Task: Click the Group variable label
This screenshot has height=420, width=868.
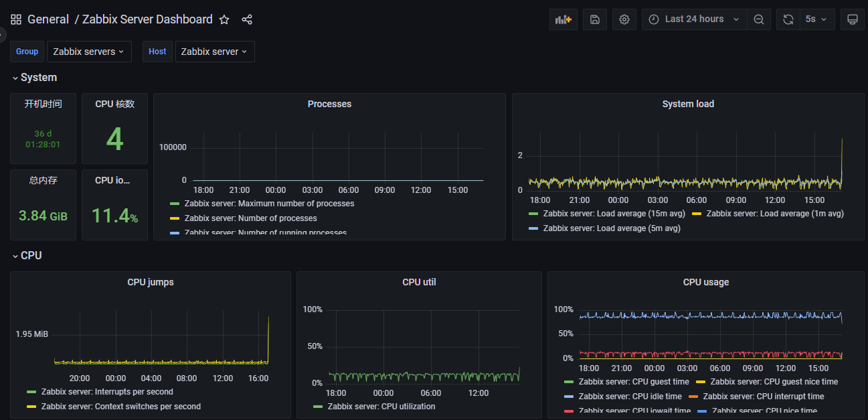Action: pos(27,52)
